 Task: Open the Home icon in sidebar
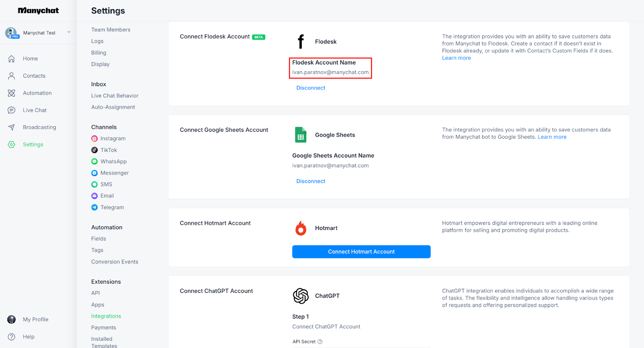pyautogui.click(x=12, y=59)
